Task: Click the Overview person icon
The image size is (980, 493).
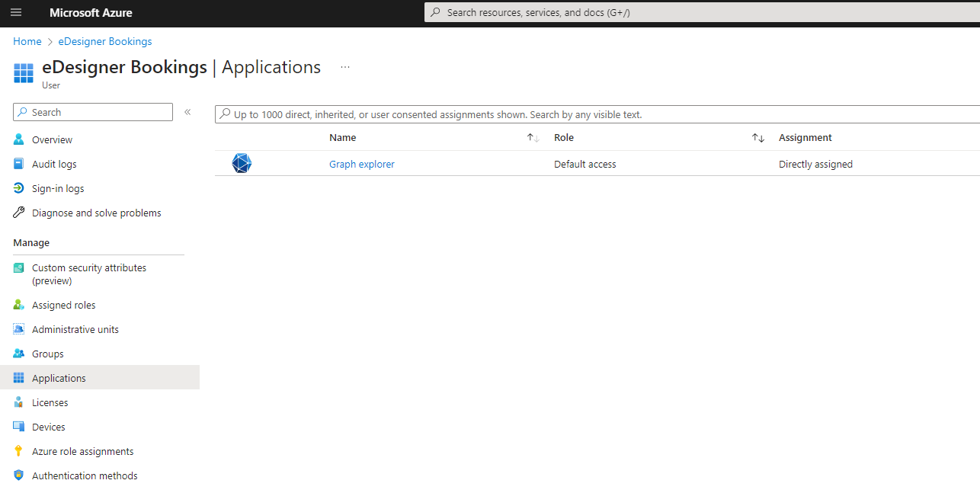Action: coord(19,140)
